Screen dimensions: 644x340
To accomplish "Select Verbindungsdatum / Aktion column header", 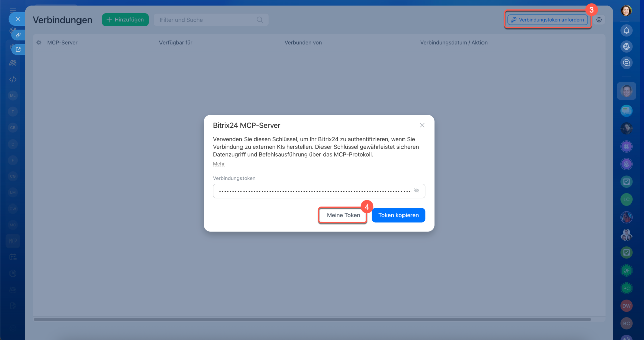I will coord(453,43).
